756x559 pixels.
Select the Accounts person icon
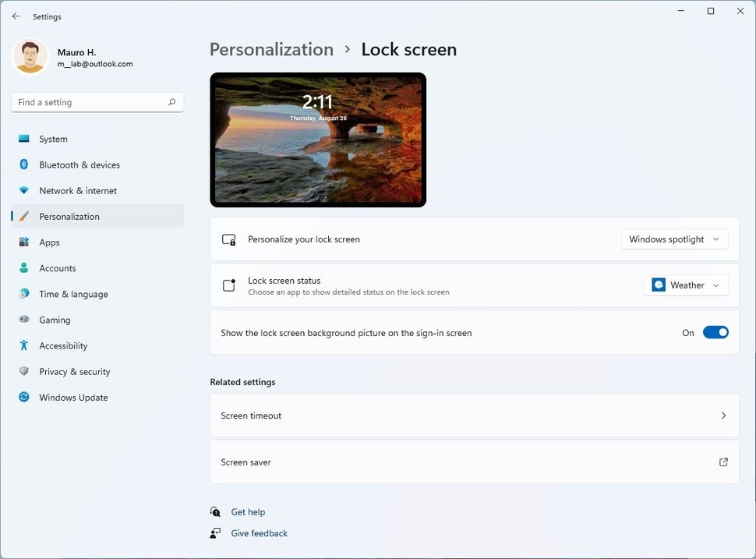tap(24, 268)
